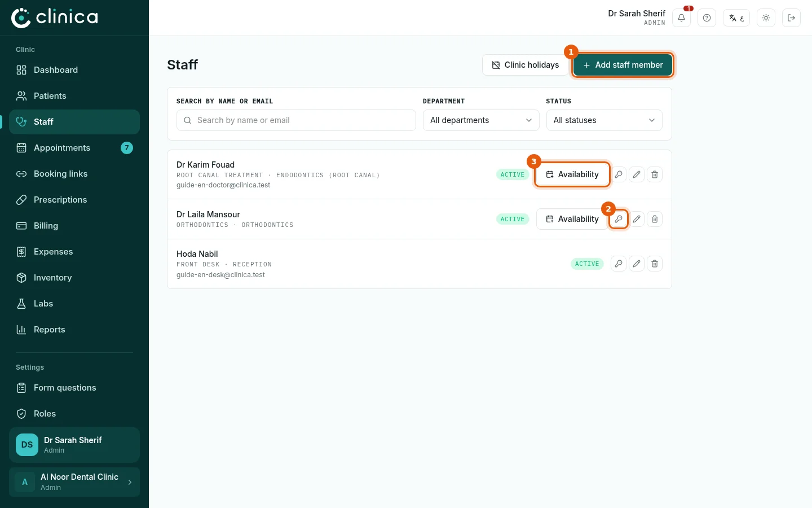The height and width of the screenshot is (508, 812).
Task: Click the guide-en-doctor@clinica.test email
Action: click(223, 185)
